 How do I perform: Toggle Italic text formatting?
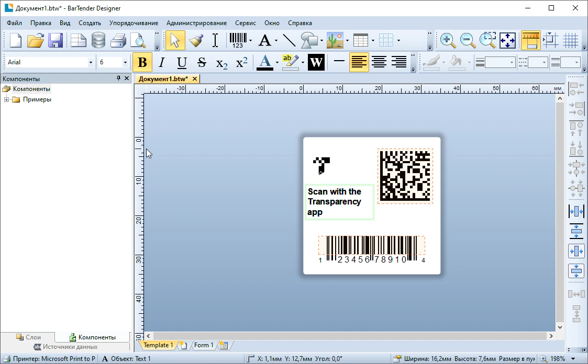click(162, 63)
